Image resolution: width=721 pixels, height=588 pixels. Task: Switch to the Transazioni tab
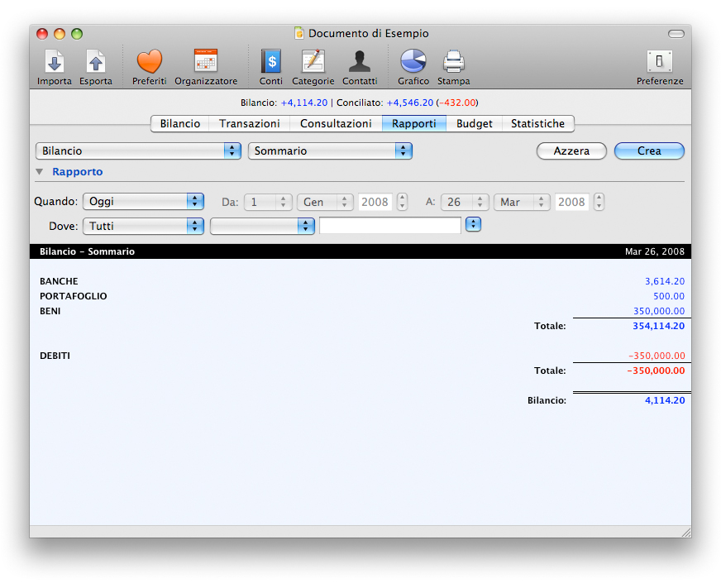(x=250, y=124)
